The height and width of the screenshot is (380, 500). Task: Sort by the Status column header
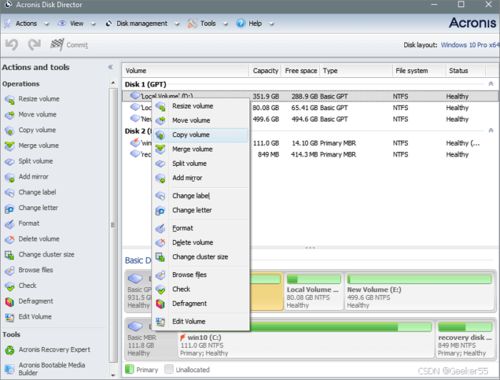click(x=465, y=71)
